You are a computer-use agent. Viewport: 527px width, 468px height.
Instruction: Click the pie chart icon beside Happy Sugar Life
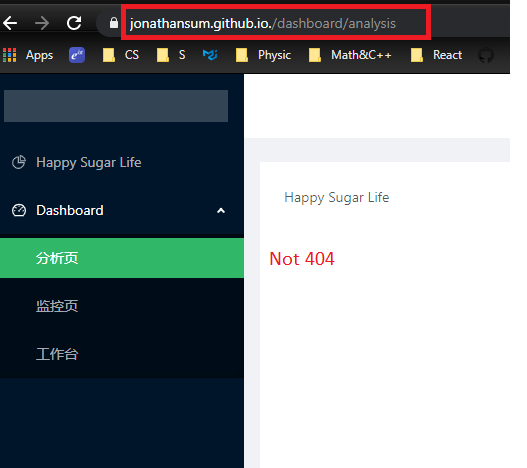[x=19, y=162]
